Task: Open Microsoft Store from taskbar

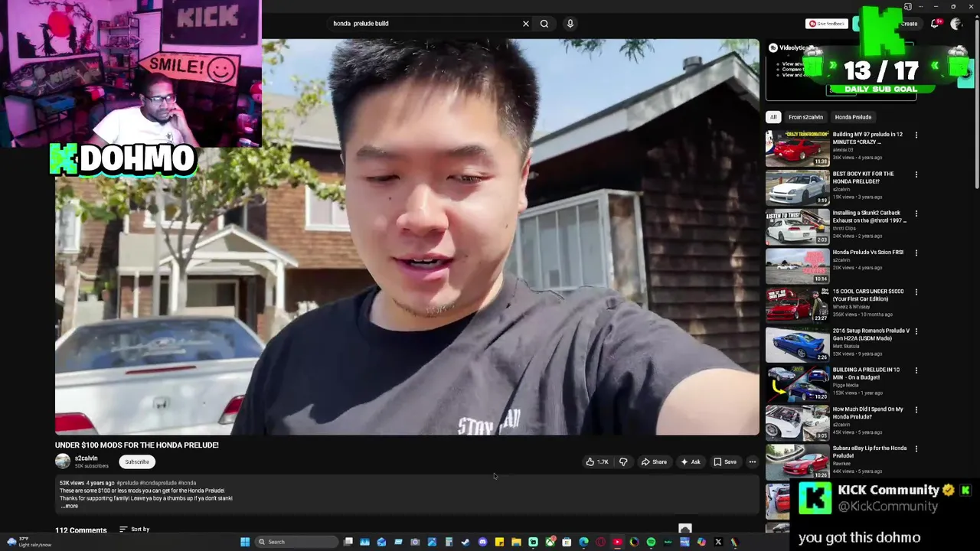Action: coord(567,542)
